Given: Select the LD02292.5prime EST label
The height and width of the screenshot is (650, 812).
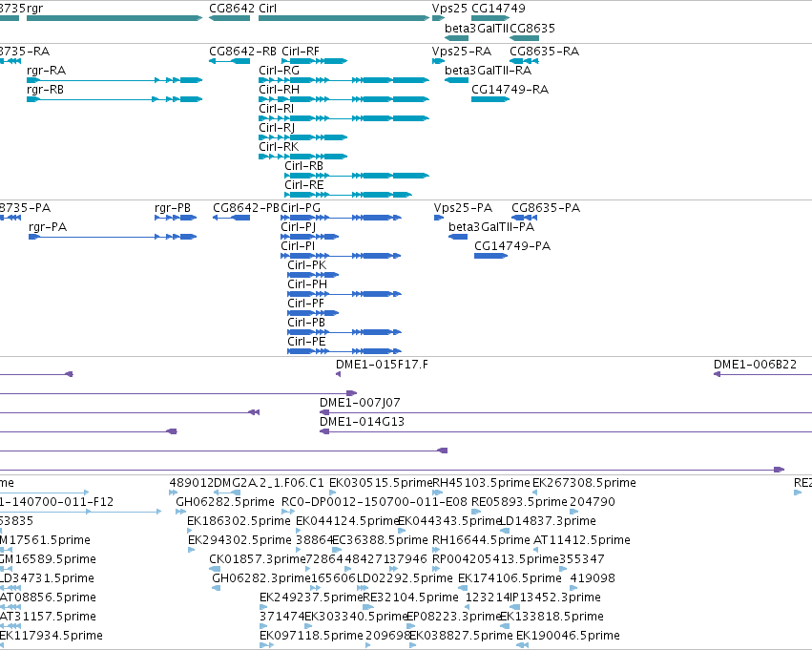Looking at the screenshot, I should click(405, 578).
